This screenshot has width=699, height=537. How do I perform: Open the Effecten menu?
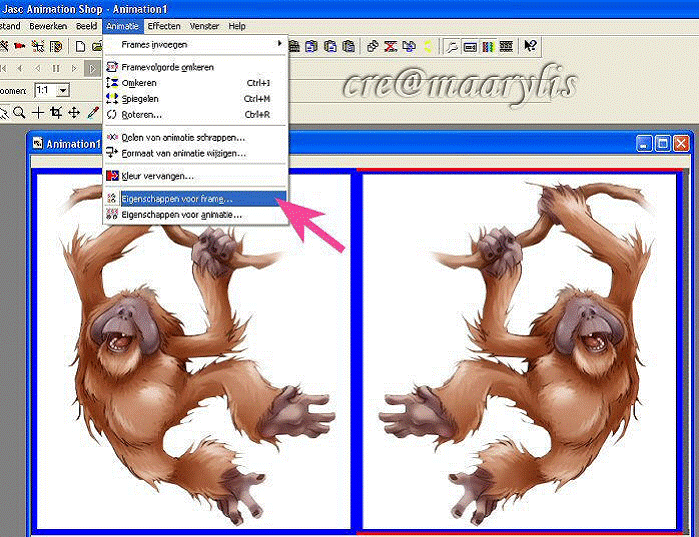click(164, 26)
